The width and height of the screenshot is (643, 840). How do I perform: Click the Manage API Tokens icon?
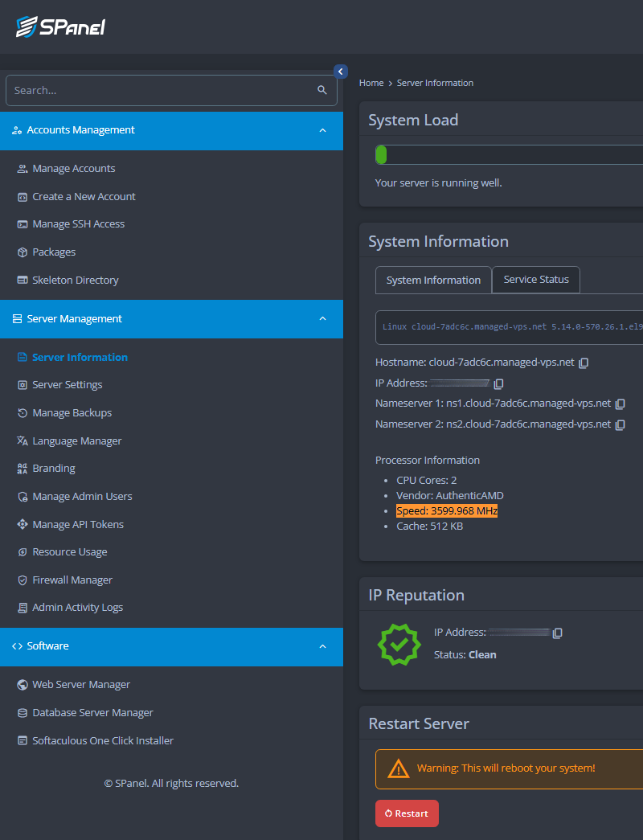coord(23,524)
